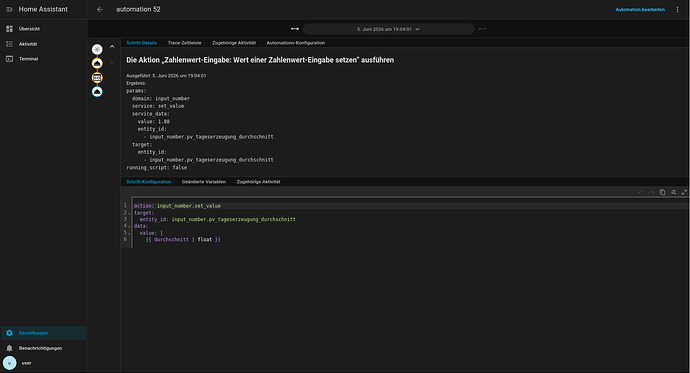690x373 pixels.
Task: Open the Übersicht dashboard icon in sidebar
Action: (9, 29)
